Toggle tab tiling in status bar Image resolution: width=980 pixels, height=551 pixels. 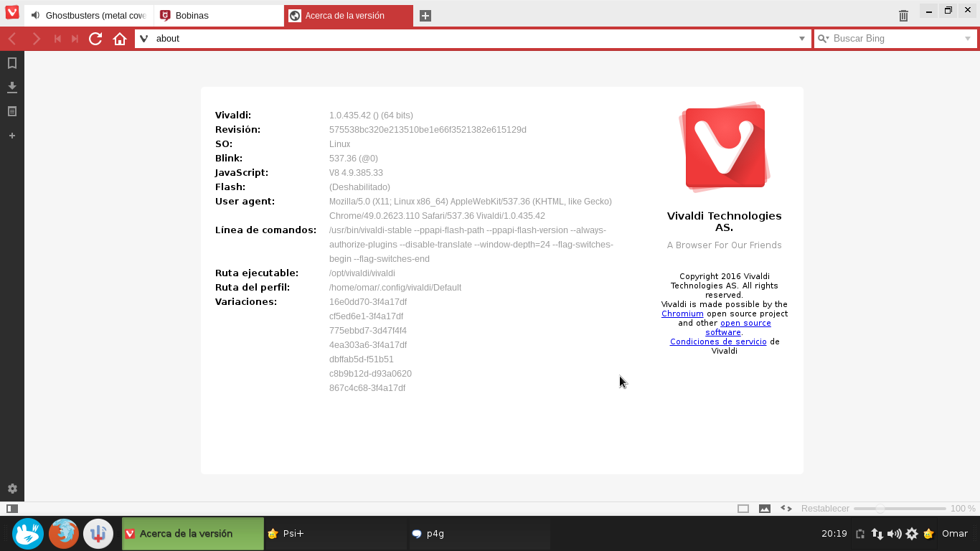[x=743, y=509]
